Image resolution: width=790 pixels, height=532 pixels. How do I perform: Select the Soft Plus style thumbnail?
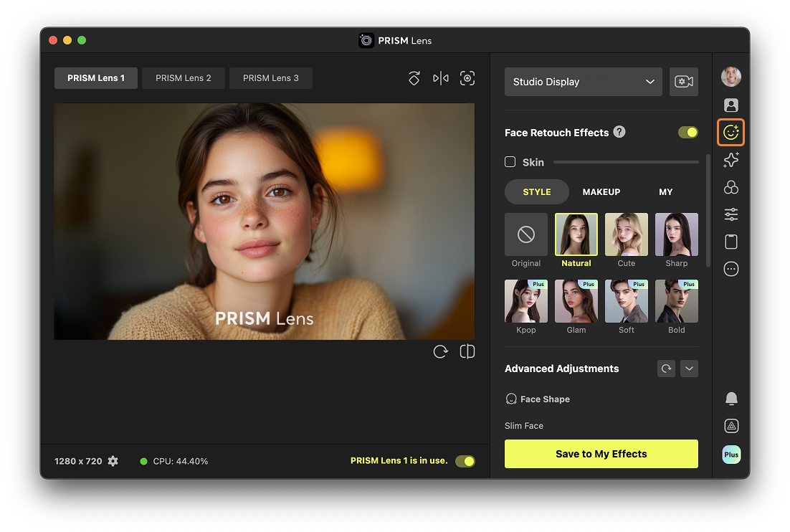click(x=627, y=301)
